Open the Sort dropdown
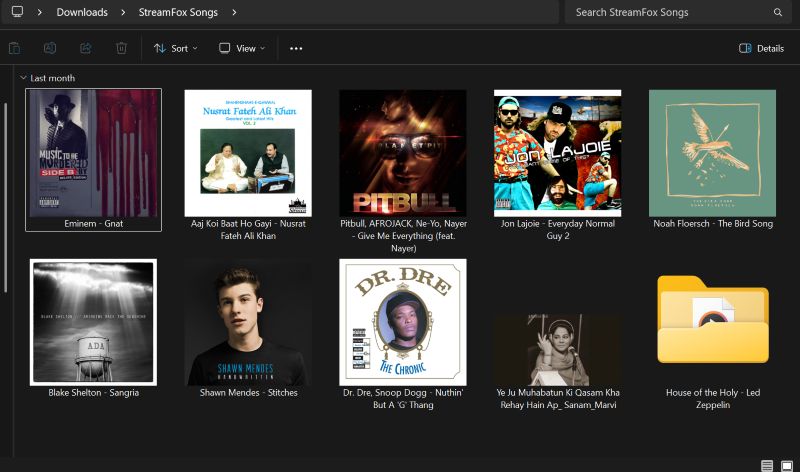This screenshot has height=472, width=800. (x=176, y=48)
